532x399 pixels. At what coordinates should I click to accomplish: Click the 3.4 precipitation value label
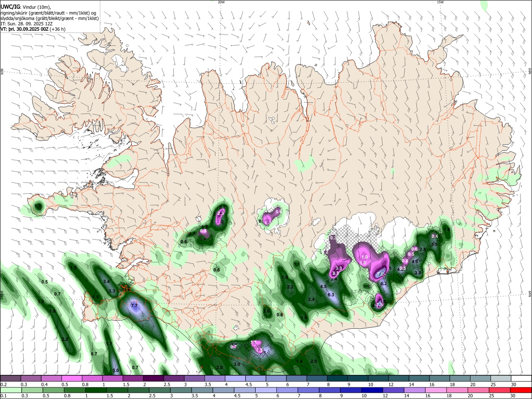pos(106,281)
